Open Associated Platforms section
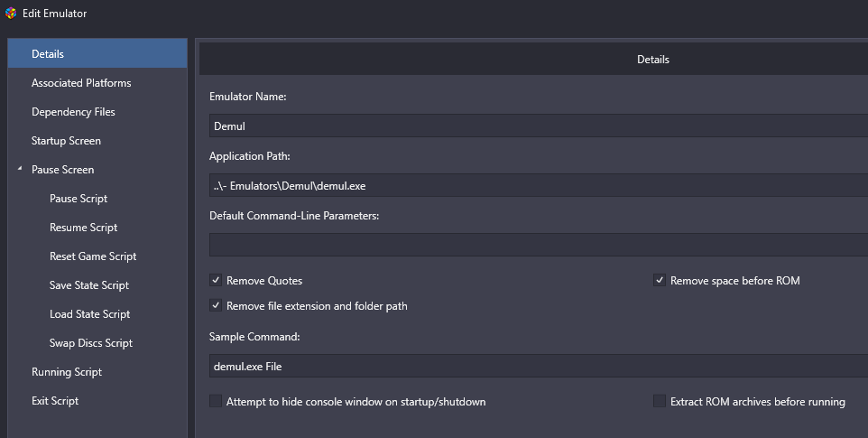The width and height of the screenshot is (868, 438). [81, 82]
